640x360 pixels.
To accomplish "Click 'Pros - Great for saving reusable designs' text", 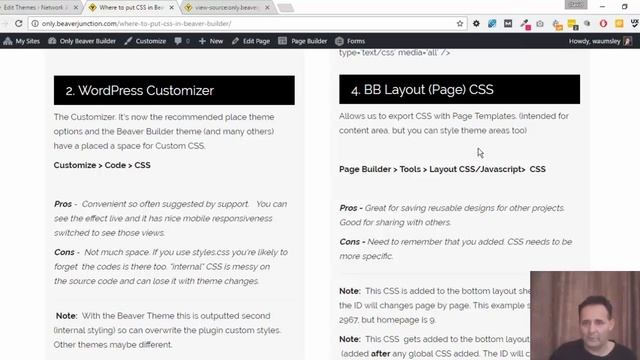I will pos(452,215).
